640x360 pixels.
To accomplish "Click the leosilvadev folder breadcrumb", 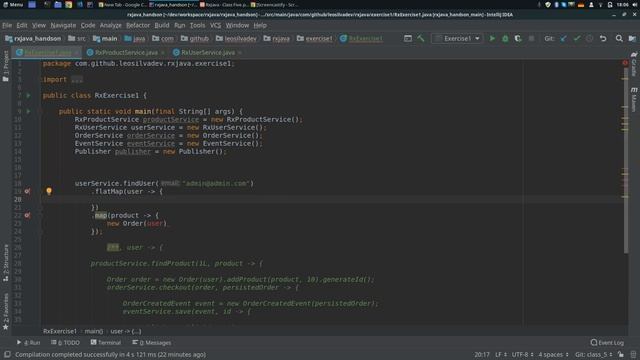I will click(237, 38).
